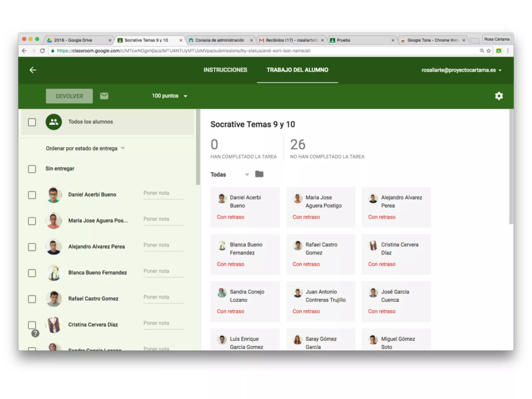
Task: Switch to the INSTRUCCIONES tab
Action: (x=225, y=70)
